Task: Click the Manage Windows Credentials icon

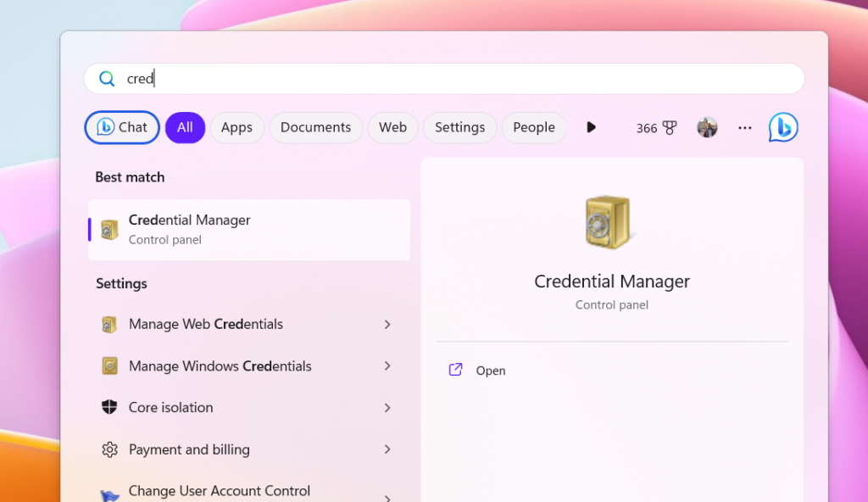Action: 109,365
